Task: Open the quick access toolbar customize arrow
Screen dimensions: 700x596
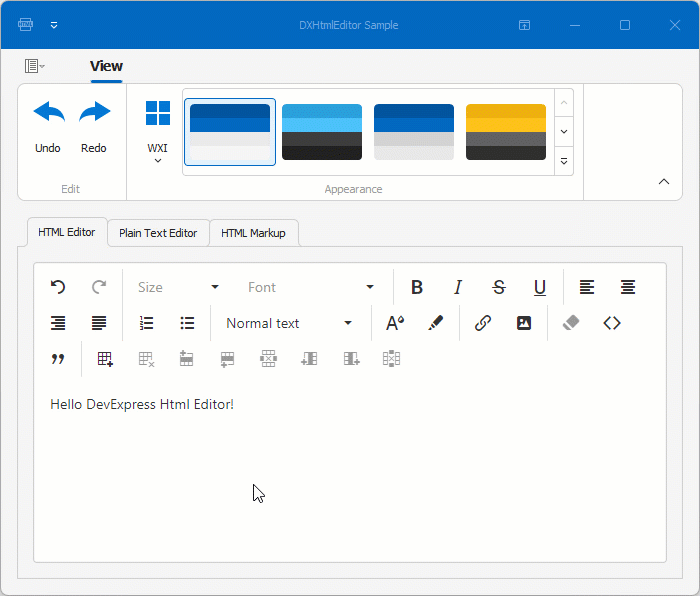Action: point(54,25)
